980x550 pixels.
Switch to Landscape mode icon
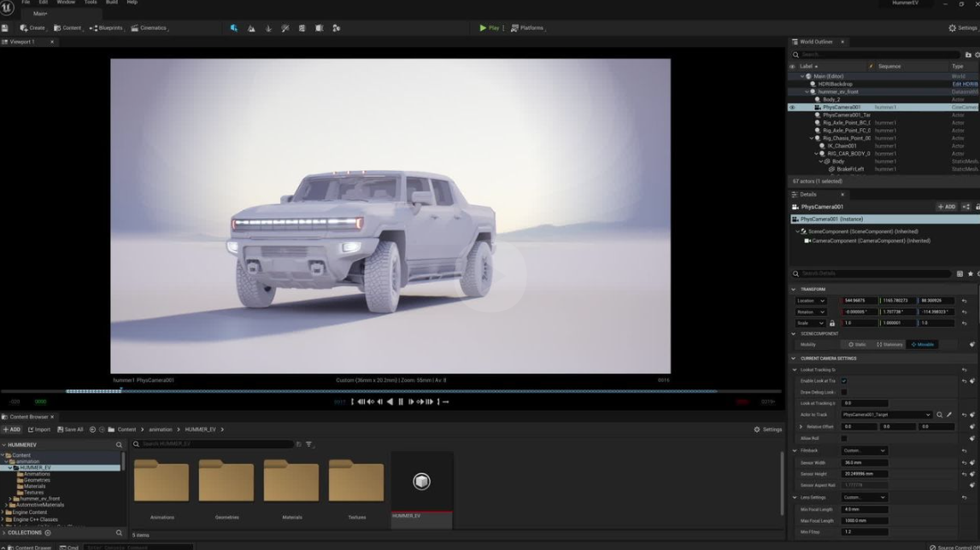tap(251, 28)
